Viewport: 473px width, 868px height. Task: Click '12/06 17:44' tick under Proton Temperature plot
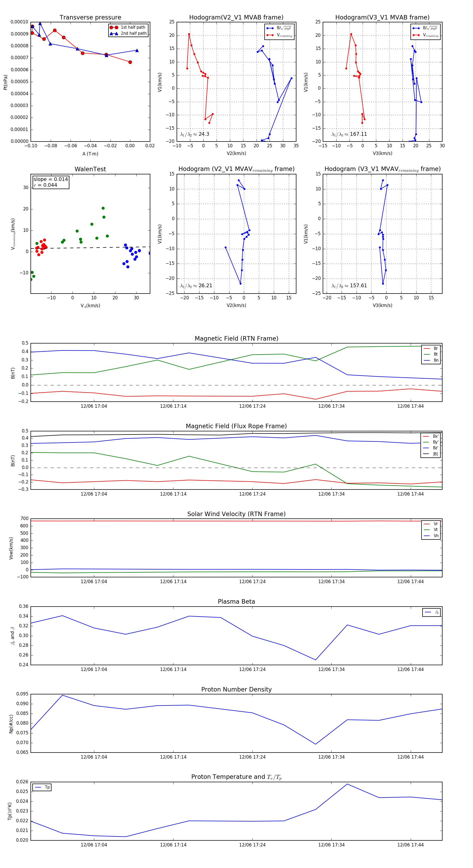[x=410, y=845]
